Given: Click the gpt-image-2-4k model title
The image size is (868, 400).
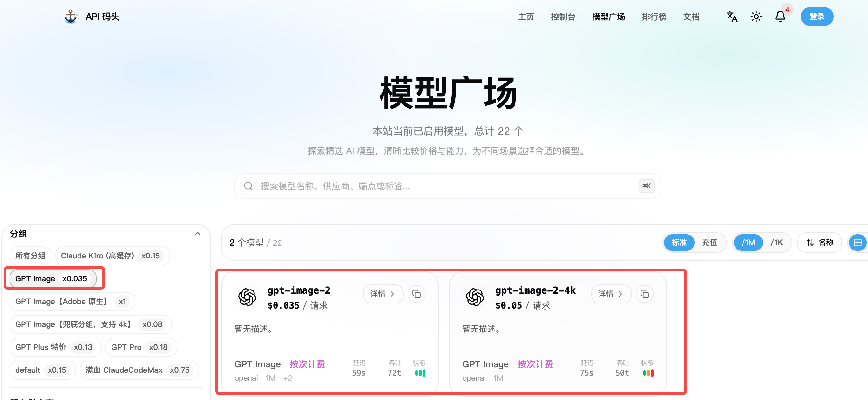Looking at the screenshot, I should point(535,290).
